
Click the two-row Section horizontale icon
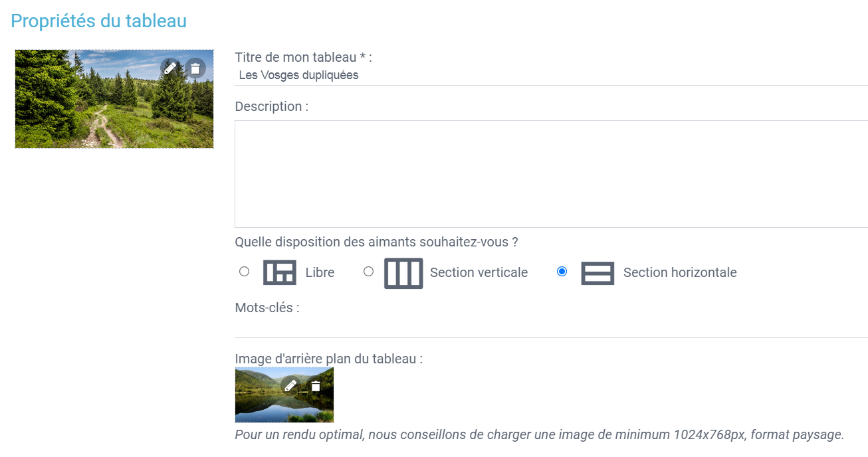pos(597,273)
